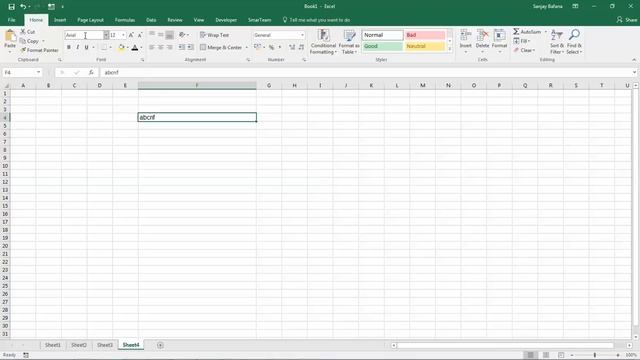This screenshot has height=360, width=640.
Task: Apply cell borders
Action: 104,47
